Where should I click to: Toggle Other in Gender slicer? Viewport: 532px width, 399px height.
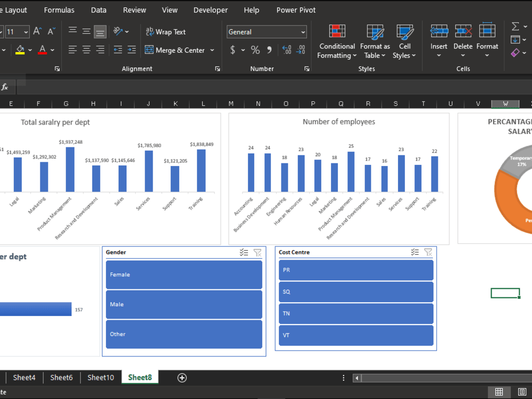[184, 334]
